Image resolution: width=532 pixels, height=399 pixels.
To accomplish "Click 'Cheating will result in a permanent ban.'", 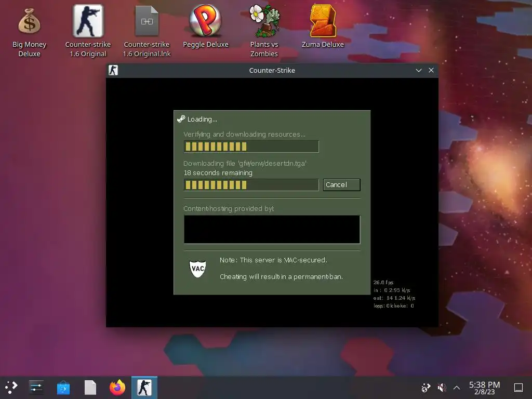I will (x=281, y=277).
